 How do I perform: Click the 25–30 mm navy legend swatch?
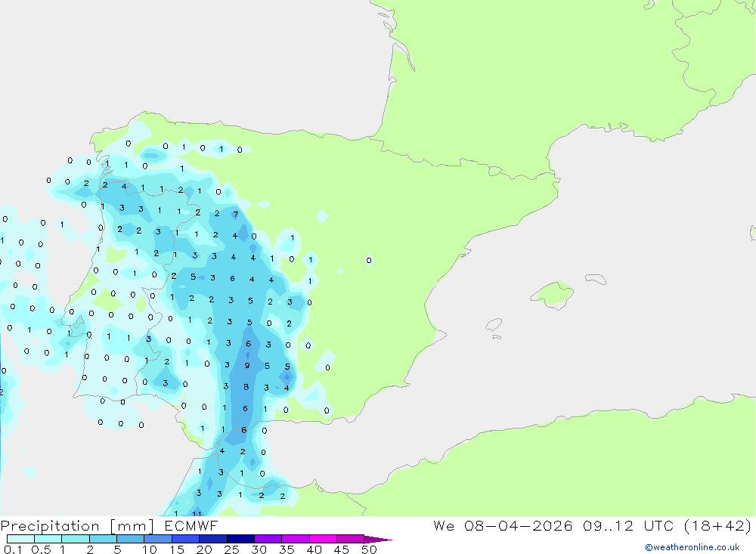coord(240,539)
